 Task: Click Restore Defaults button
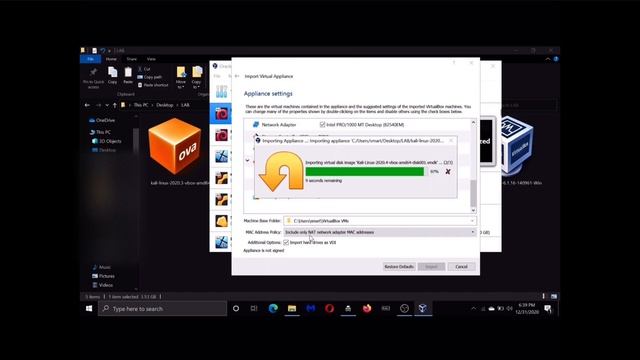[399, 267]
